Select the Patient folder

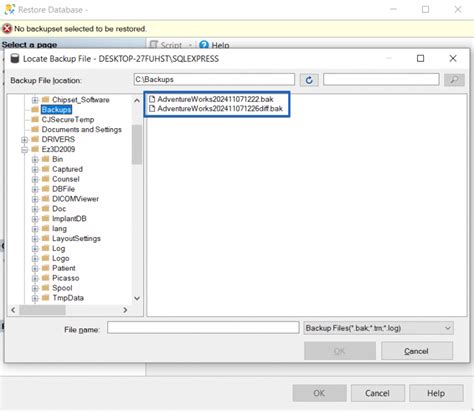click(x=64, y=268)
